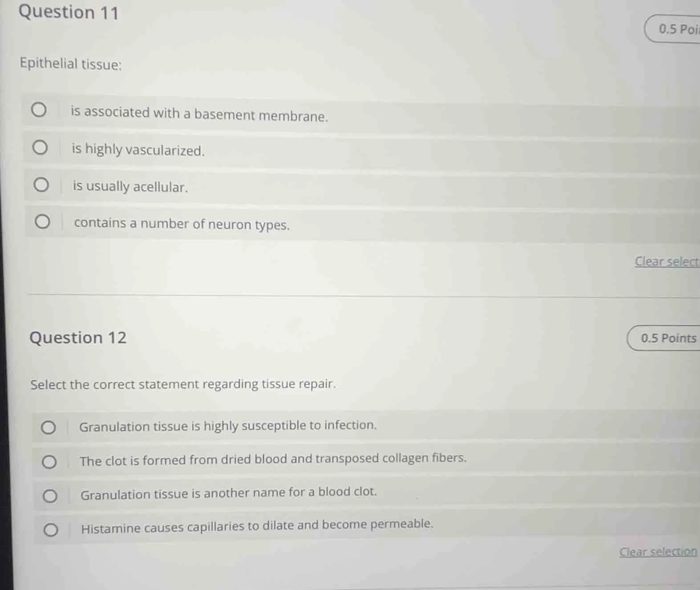700x590 pixels.
Task: Select "is highly vascularized" option
Action: 40,147
